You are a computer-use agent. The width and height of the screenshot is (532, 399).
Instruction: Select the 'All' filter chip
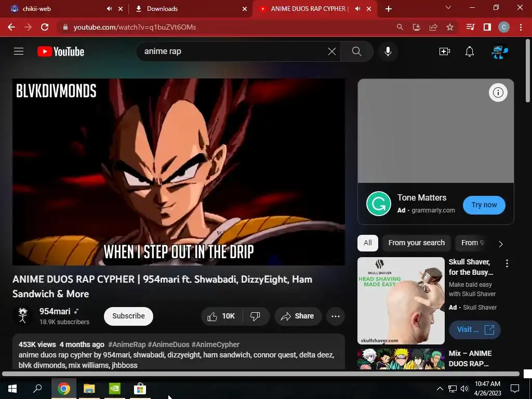coord(368,243)
